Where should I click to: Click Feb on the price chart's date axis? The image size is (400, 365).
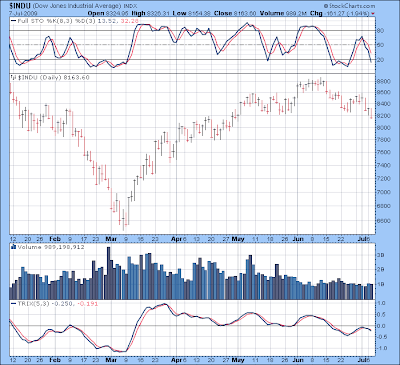[x=55, y=239]
